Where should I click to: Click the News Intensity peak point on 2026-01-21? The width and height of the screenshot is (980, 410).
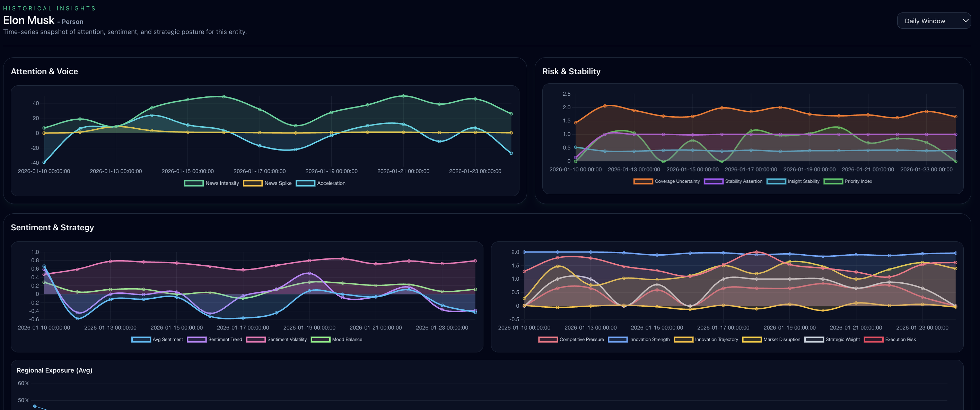403,96
